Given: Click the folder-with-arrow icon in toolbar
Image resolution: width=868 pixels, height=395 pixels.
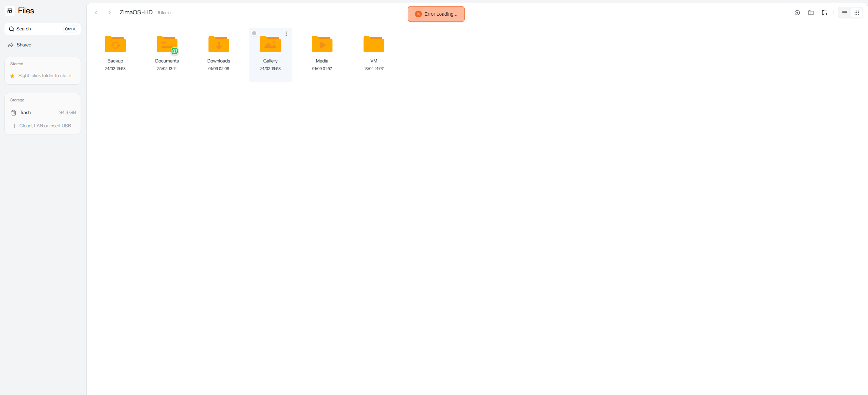Looking at the screenshot, I should pos(824,13).
